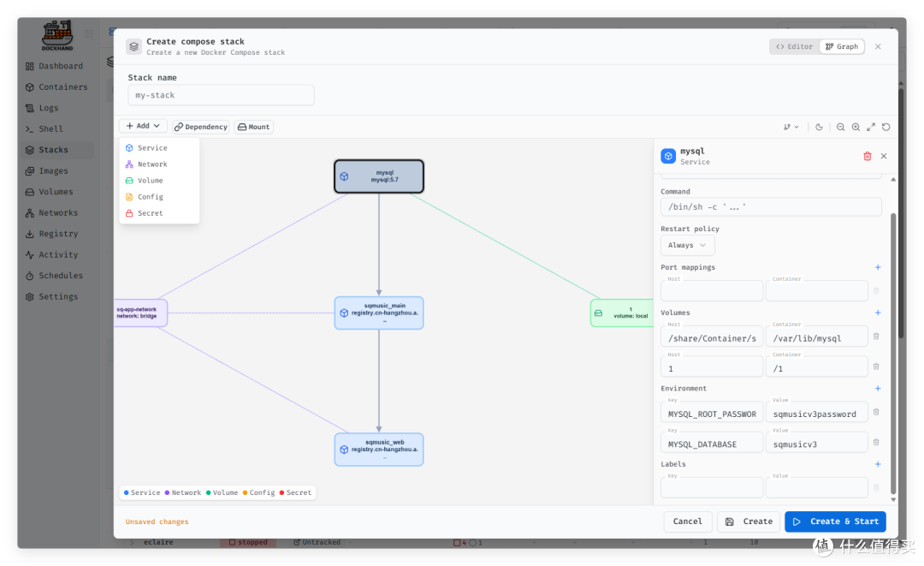
Task: Click the zoom out magnifier icon
Action: pyautogui.click(x=840, y=127)
